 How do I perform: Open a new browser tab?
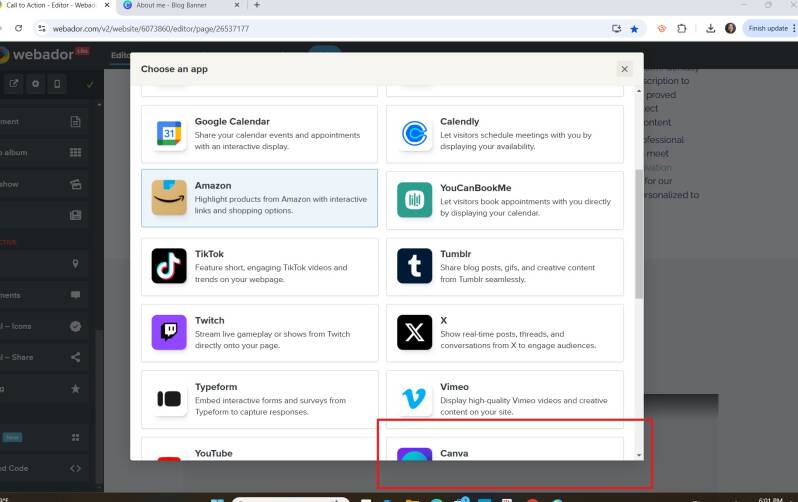256,5
